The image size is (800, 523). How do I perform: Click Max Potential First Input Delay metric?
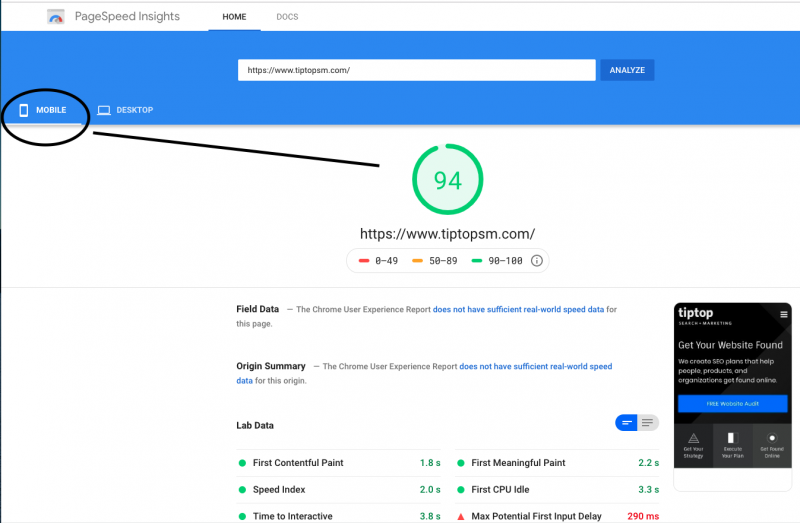click(557, 515)
